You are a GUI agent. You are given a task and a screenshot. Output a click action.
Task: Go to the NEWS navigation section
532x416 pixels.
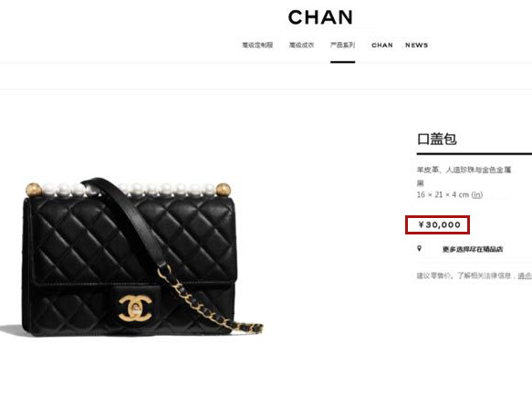[x=416, y=45]
